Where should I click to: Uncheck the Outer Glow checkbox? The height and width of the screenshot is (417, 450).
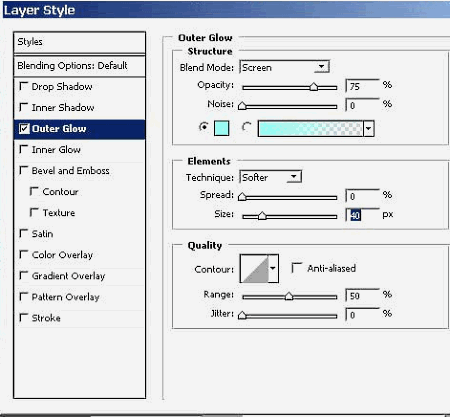[24, 129]
